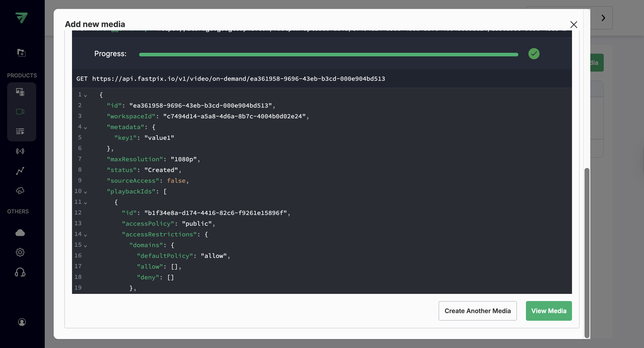644x348 pixels.
Task: Click the green upload progress bar
Action: [328, 55]
